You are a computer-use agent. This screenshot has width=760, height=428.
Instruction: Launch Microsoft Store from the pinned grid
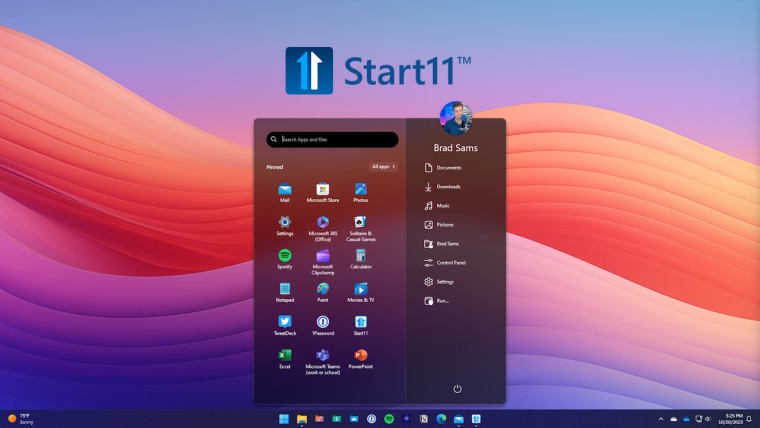(323, 190)
